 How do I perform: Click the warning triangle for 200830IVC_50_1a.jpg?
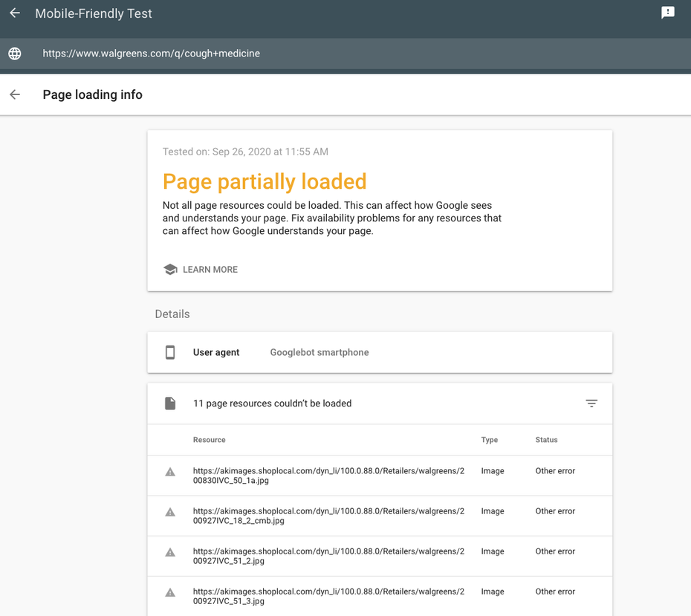point(170,472)
